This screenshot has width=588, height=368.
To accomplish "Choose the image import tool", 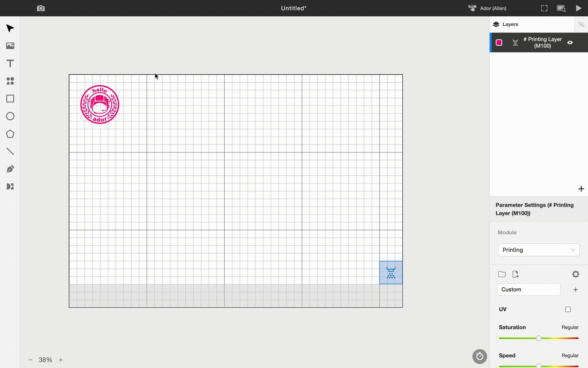I will pos(10,46).
